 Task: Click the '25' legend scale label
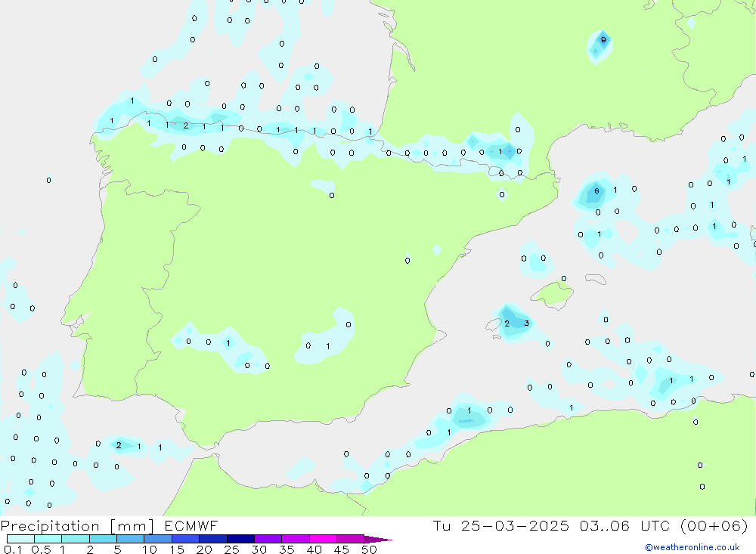(x=232, y=549)
